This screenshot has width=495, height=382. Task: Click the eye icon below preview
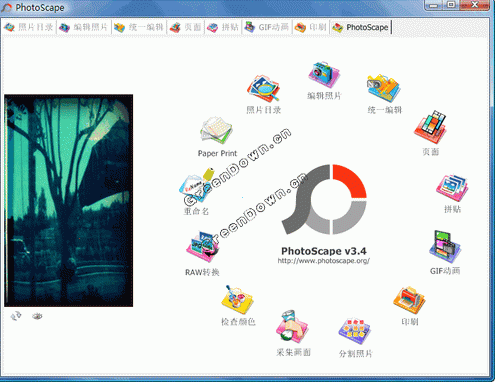coord(37,316)
